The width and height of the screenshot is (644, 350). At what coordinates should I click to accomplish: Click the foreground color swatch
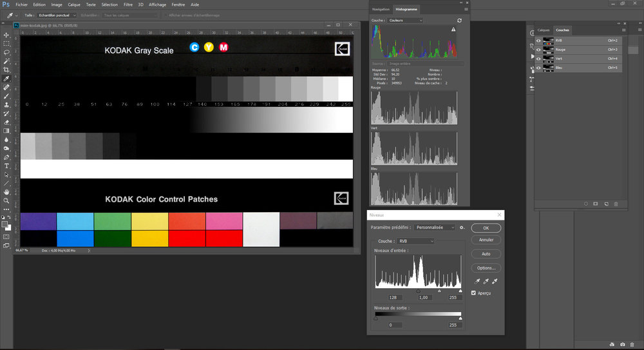coord(5,224)
